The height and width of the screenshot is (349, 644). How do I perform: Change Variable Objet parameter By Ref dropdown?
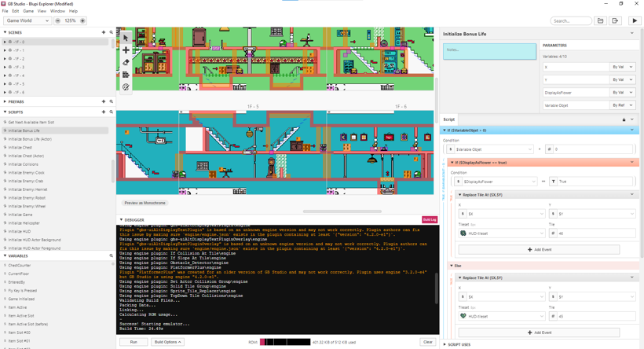[x=622, y=105]
